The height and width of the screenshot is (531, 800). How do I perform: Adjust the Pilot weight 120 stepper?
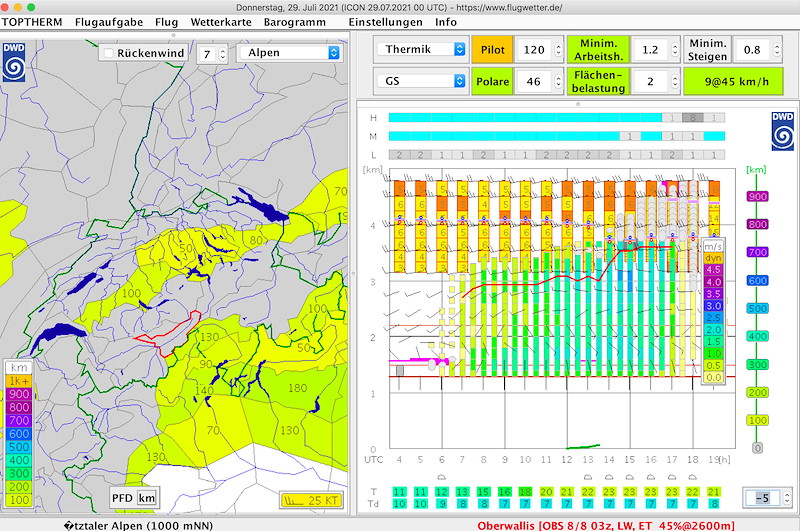click(x=558, y=49)
